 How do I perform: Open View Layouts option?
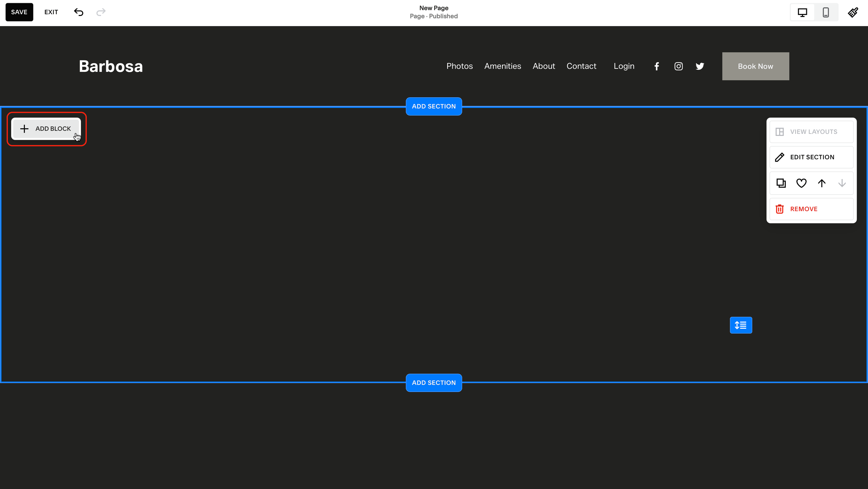point(811,132)
